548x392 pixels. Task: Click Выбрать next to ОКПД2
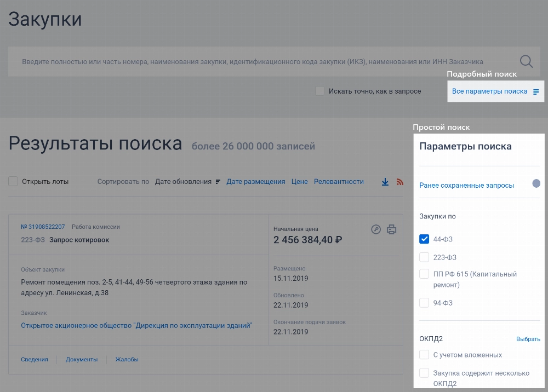click(528, 339)
